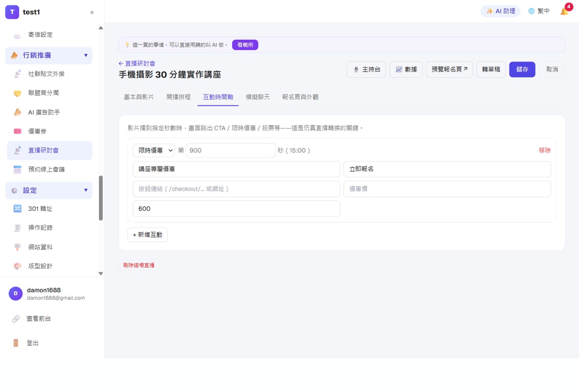This screenshot has height=392, width=579.
Task: Click the 301 轉址 shuffle icon
Action: [x=18, y=209]
